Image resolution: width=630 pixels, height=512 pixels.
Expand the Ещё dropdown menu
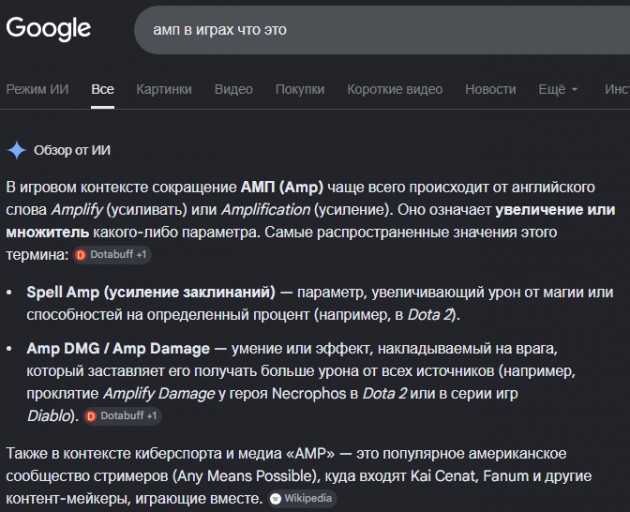pos(558,89)
